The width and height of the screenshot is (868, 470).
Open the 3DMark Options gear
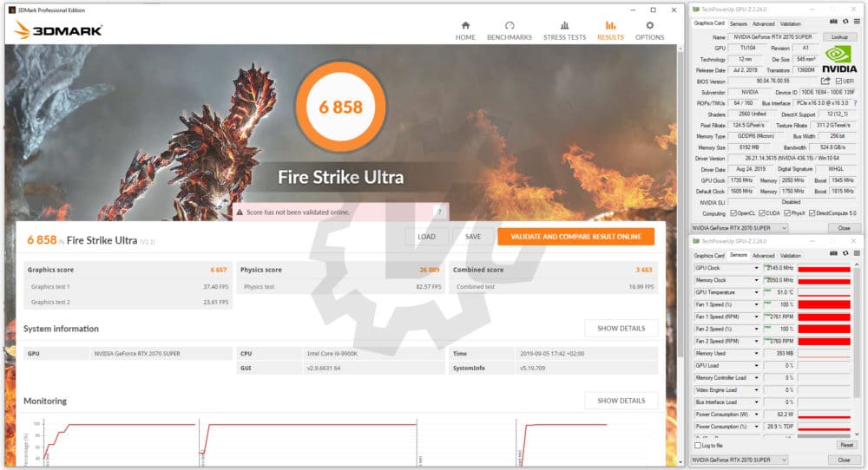(649, 30)
